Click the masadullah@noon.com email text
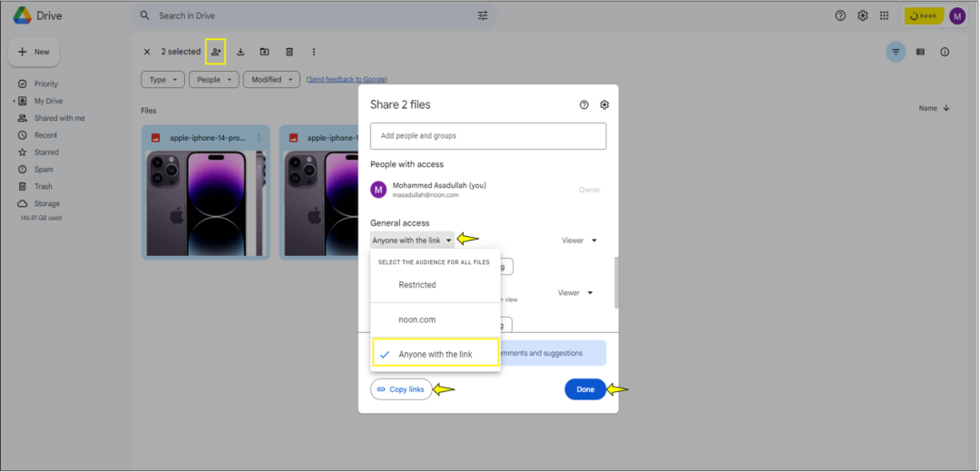980x472 pixels. pyautogui.click(x=426, y=195)
